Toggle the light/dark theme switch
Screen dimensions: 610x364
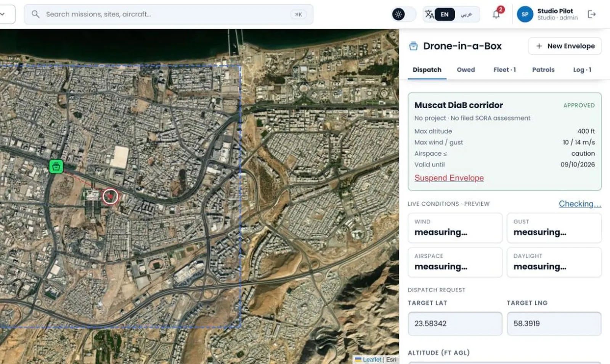click(x=404, y=14)
